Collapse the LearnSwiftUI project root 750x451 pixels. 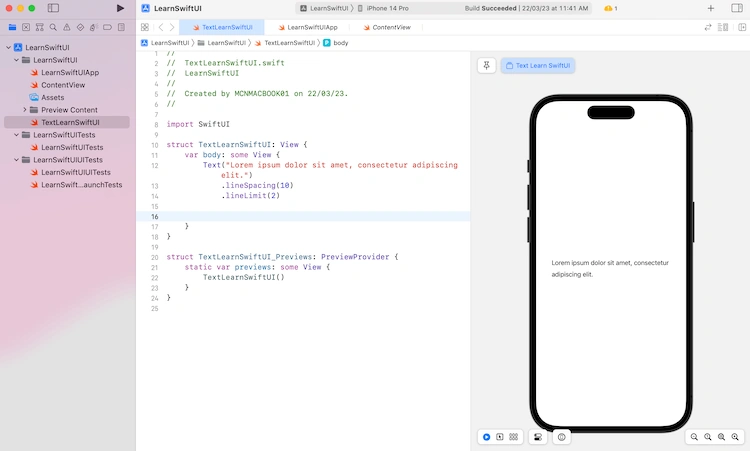tap(9, 47)
